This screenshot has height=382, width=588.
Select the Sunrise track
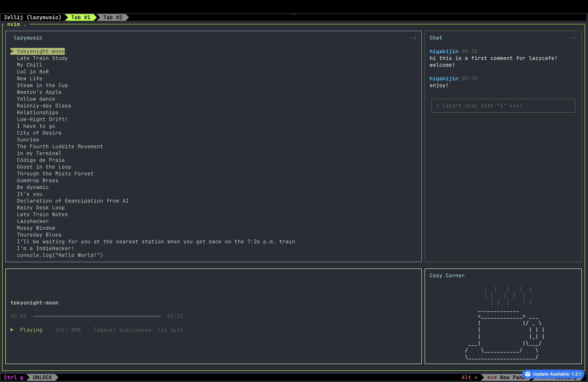tap(28, 140)
